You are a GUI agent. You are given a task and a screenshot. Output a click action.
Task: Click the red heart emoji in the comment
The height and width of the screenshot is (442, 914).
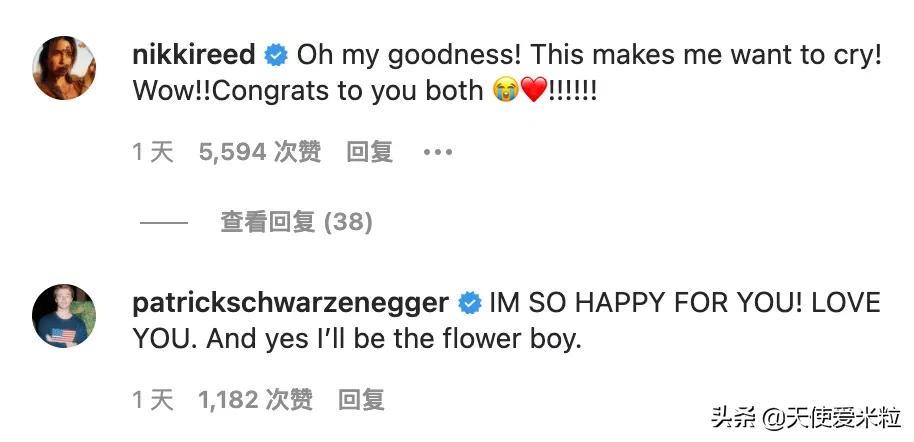point(534,90)
